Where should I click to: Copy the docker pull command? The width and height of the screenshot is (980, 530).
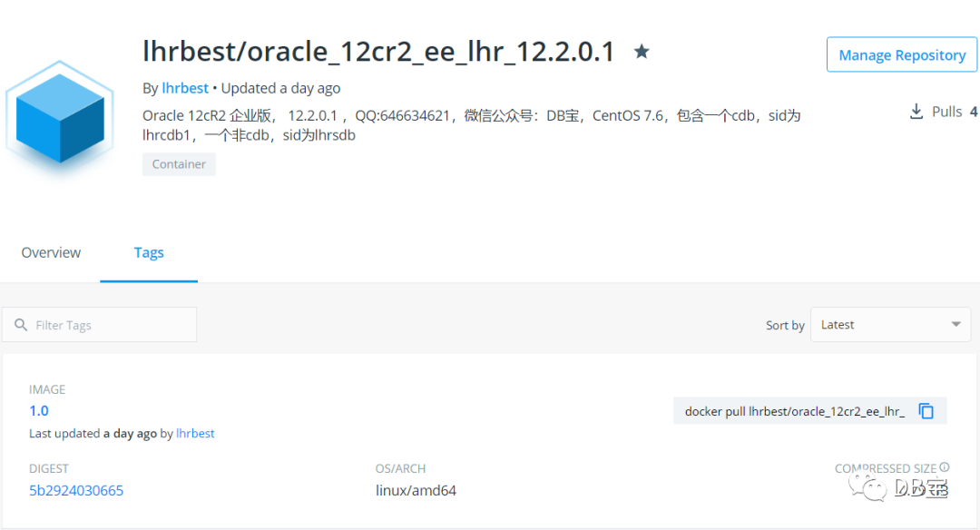[926, 411]
